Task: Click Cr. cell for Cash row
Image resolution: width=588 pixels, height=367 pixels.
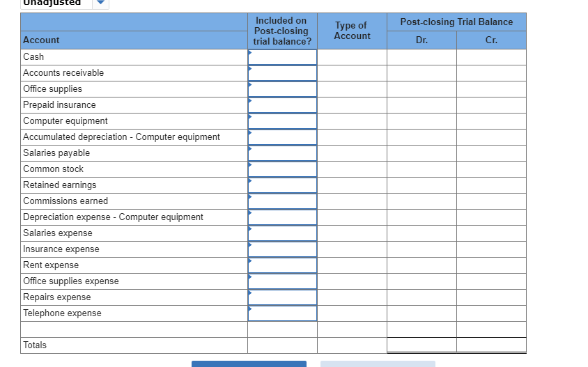Action: [492, 57]
